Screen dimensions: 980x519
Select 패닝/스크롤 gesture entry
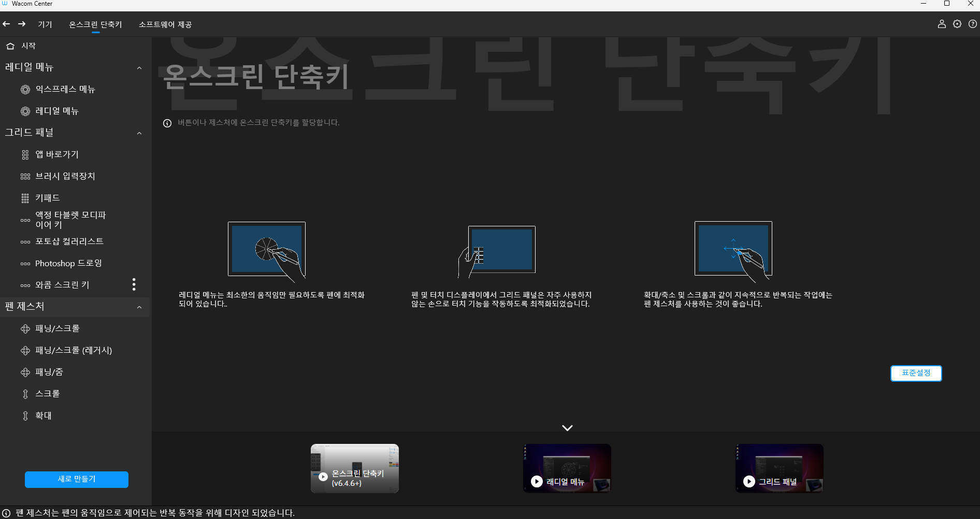[57, 328]
